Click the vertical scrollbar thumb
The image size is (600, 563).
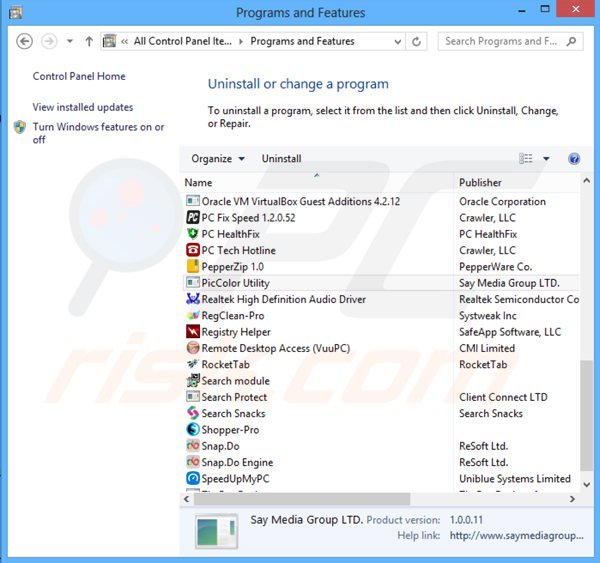click(586, 415)
